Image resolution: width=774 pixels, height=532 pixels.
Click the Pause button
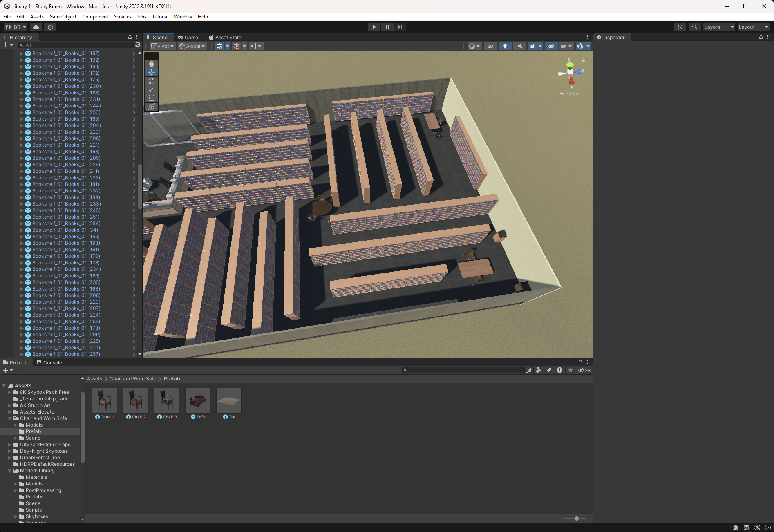point(387,27)
